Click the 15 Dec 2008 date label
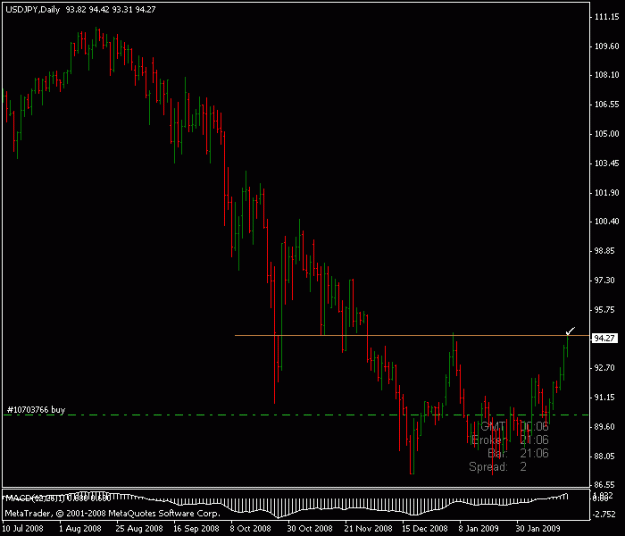625x536 pixels. [425, 528]
